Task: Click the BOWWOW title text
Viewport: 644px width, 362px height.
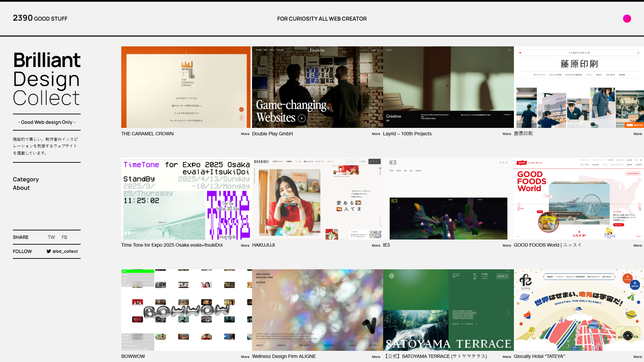Action: 133,356
